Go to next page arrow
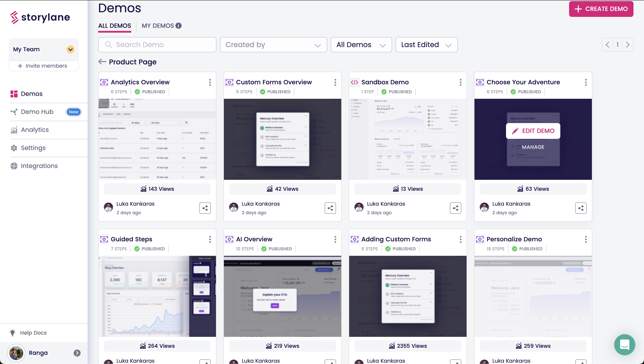Viewport: 644px width, 364px height. coord(628,45)
